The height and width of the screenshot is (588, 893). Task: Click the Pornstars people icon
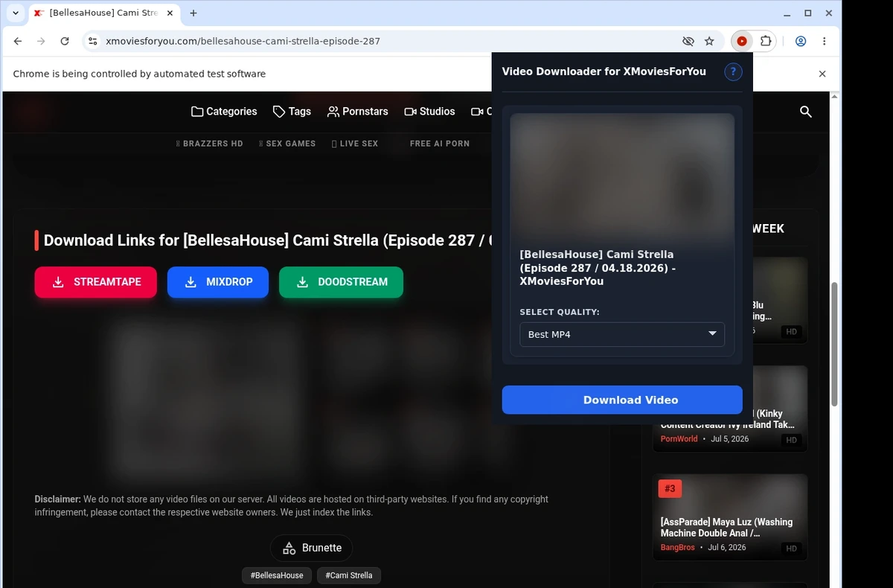click(333, 112)
